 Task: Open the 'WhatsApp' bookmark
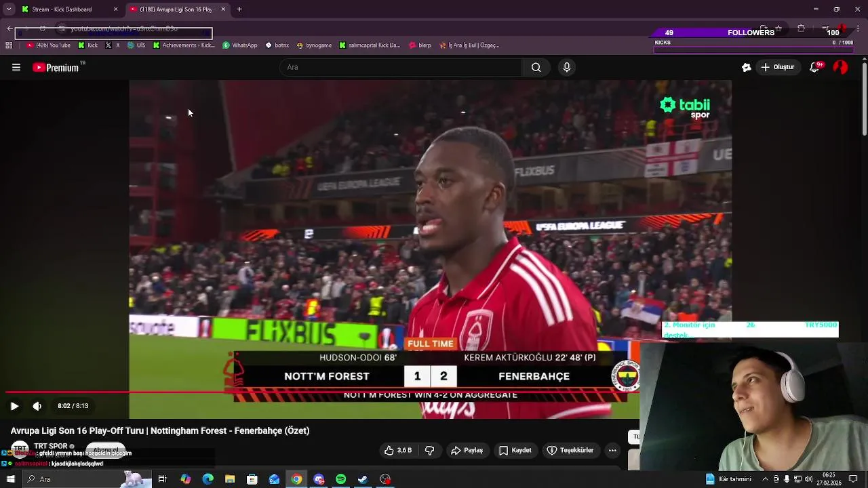[x=240, y=45]
